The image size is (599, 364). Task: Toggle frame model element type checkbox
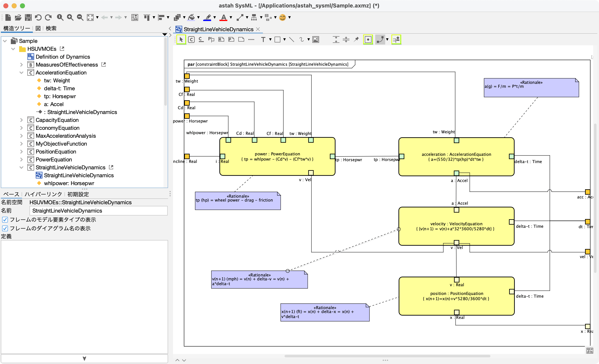click(5, 220)
